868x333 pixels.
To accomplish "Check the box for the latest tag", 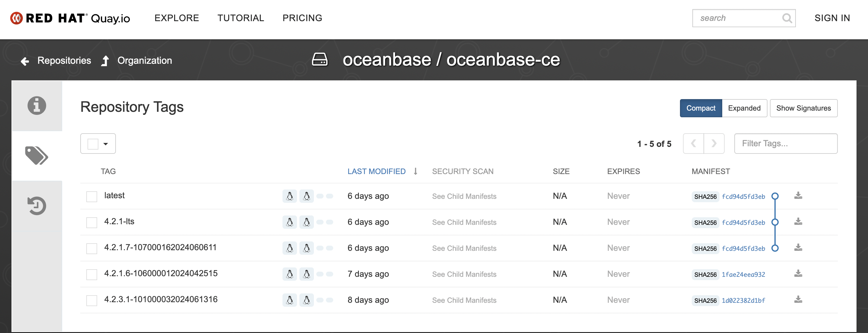I will pyautogui.click(x=92, y=196).
